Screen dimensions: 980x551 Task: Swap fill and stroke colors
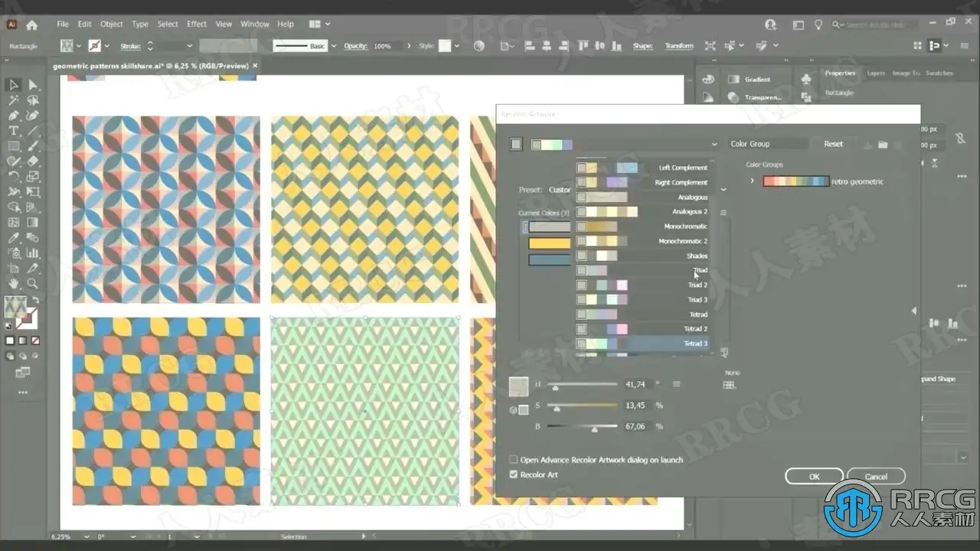pos(35,299)
